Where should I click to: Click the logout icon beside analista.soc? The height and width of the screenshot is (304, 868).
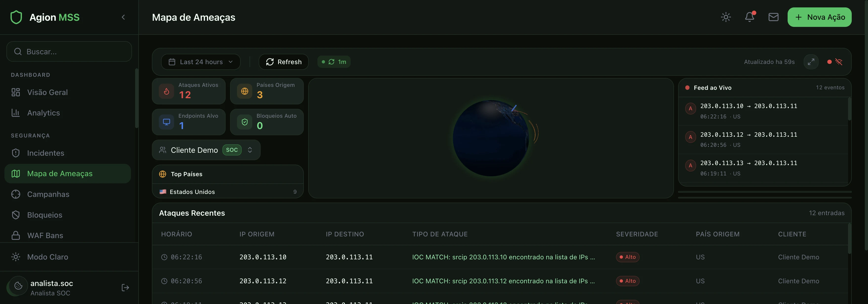(x=125, y=288)
